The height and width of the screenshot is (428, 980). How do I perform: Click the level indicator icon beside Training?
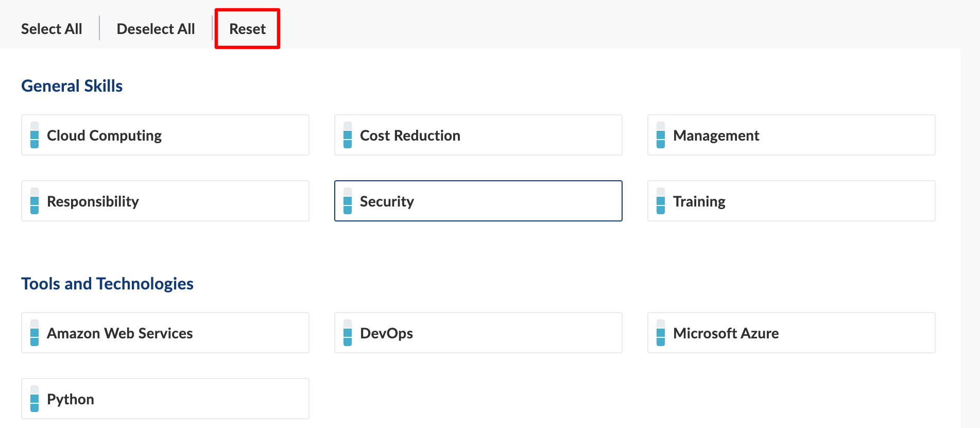(x=661, y=201)
